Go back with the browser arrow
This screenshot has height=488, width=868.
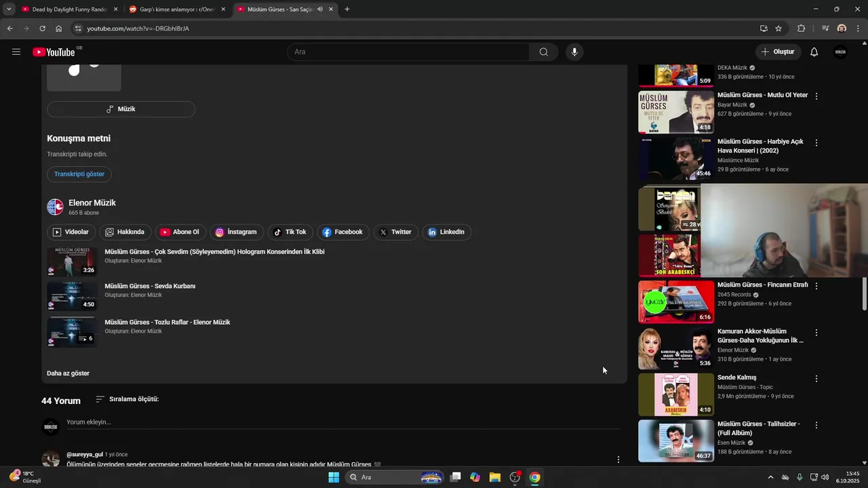(9, 28)
